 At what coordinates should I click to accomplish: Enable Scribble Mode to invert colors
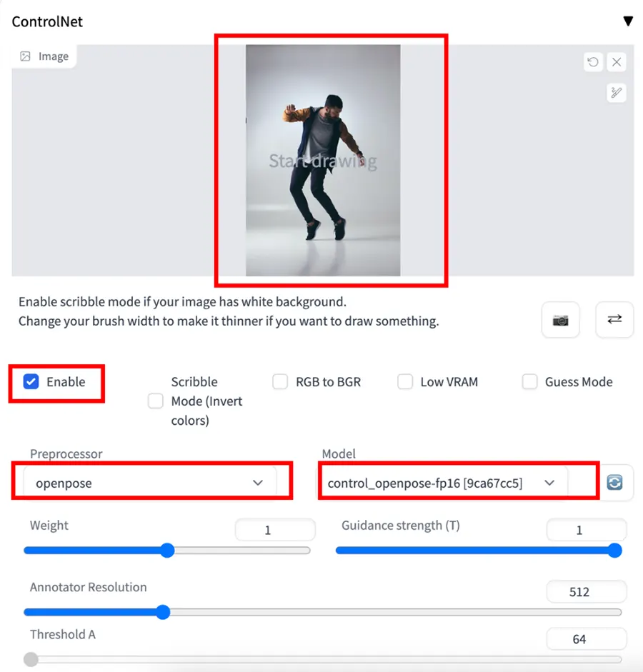(155, 401)
